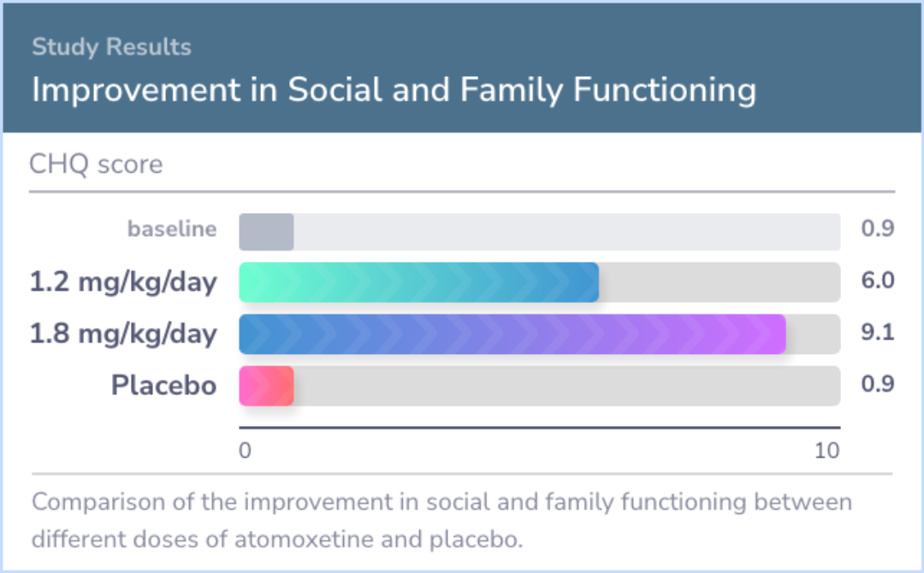Image resolution: width=924 pixels, height=573 pixels.
Task: Click the 'Study Results' header text
Action: pyautogui.click(x=111, y=47)
